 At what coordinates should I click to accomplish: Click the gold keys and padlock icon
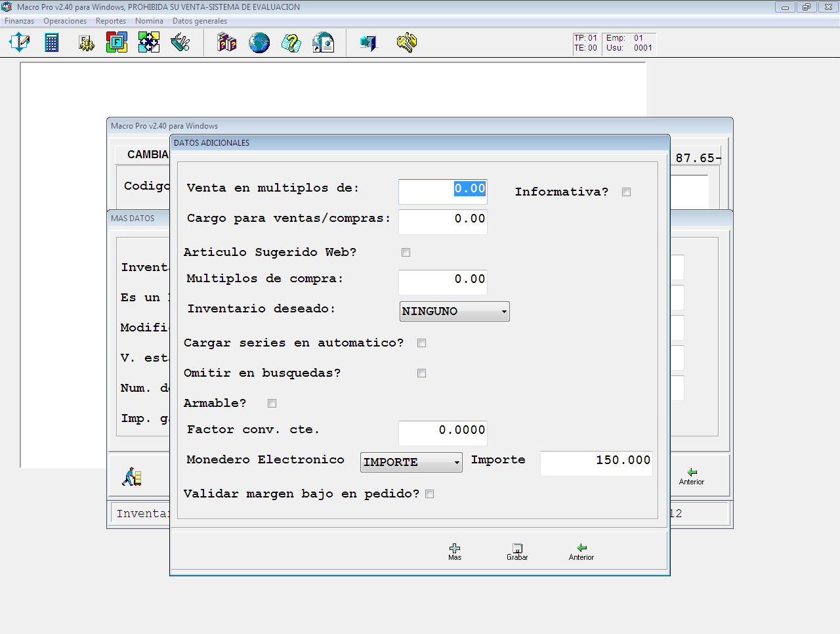(x=406, y=43)
